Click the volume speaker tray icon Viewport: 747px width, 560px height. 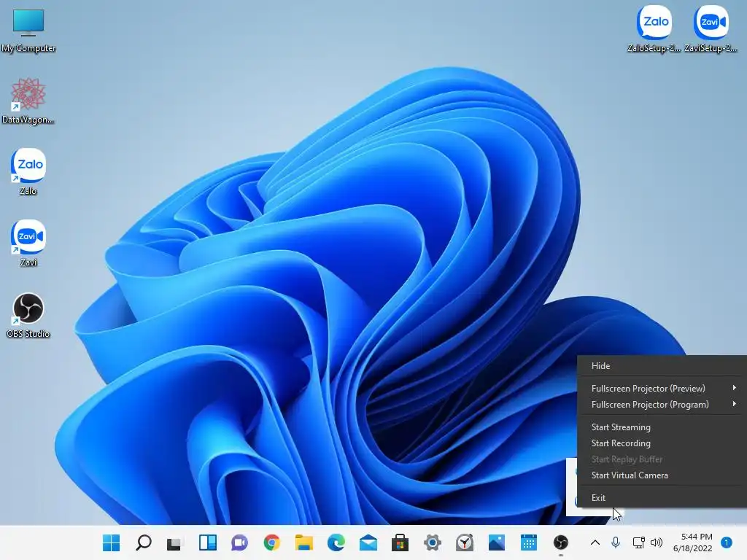pyautogui.click(x=657, y=542)
